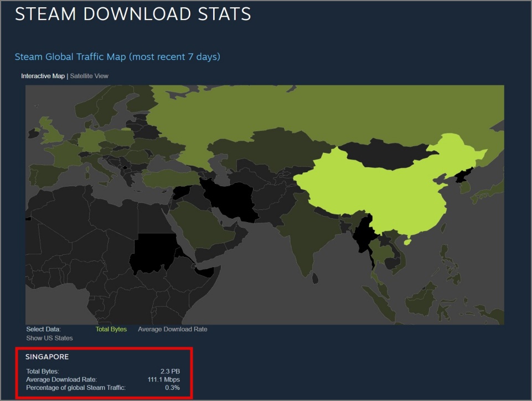
Task: Click the SINGAPORE country heading
Action: click(x=47, y=357)
